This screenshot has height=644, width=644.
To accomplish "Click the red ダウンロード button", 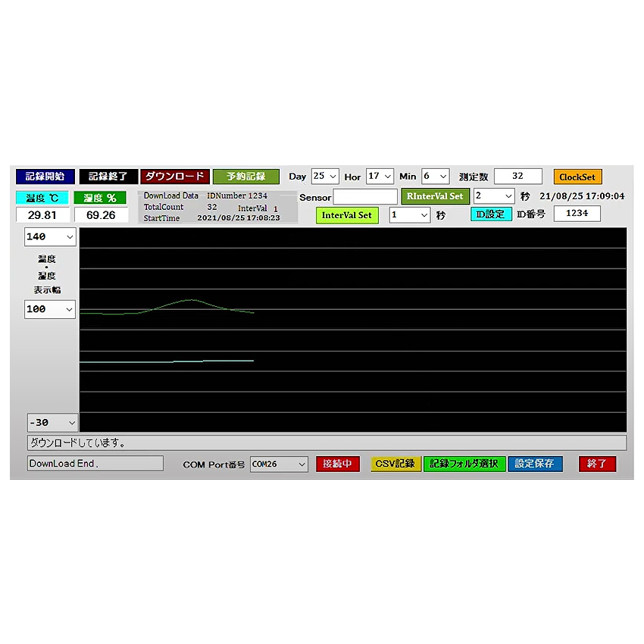I will pyautogui.click(x=174, y=177).
